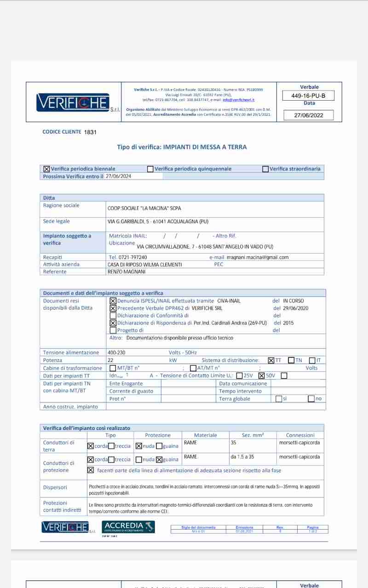The height and width of the screenshot is (588, 368).
Task: Toggle the Verifica periodica biennale checkbox
Action: (x=46, y=169)
